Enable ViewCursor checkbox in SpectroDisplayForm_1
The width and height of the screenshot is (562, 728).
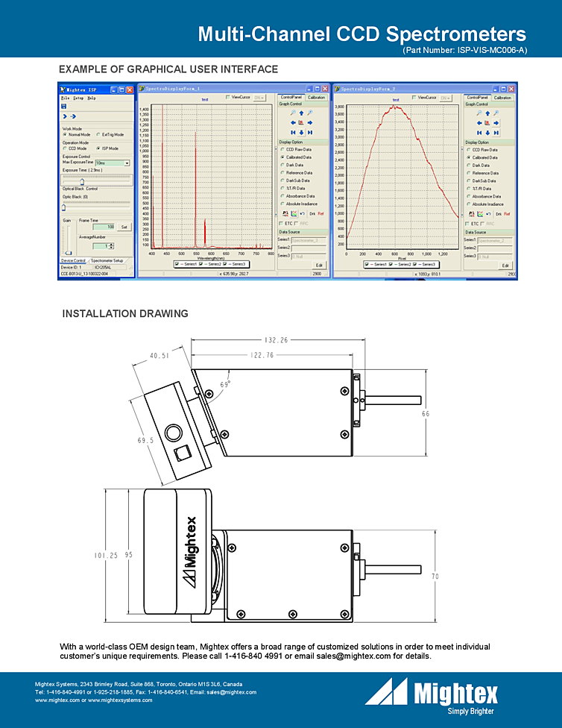click(228, 98)
